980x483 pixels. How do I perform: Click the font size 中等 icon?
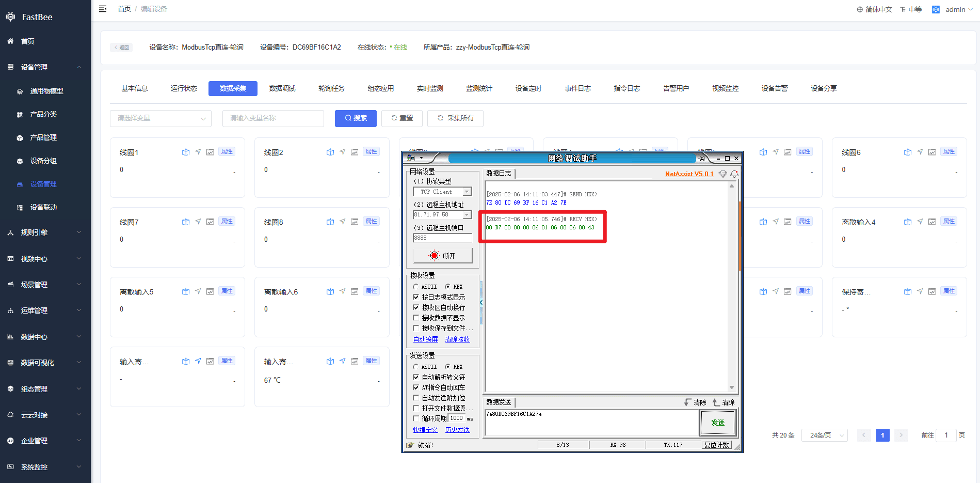(x=903, y=9)
